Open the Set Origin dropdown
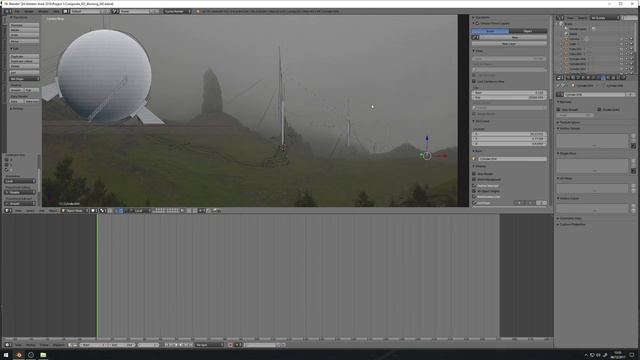Viewport: 640px width, 360px height. 24,79
